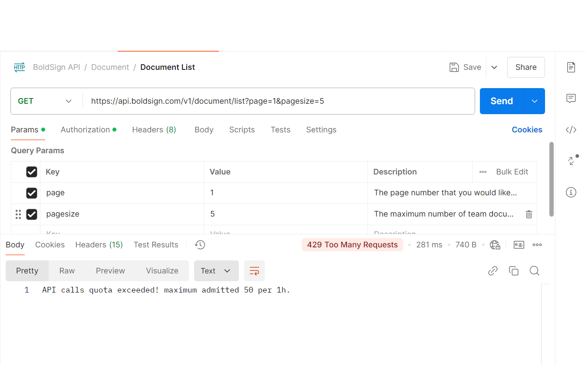The image size is (588, 365).
Task: Open the Code snippet panel
Action: click(571, 129)
